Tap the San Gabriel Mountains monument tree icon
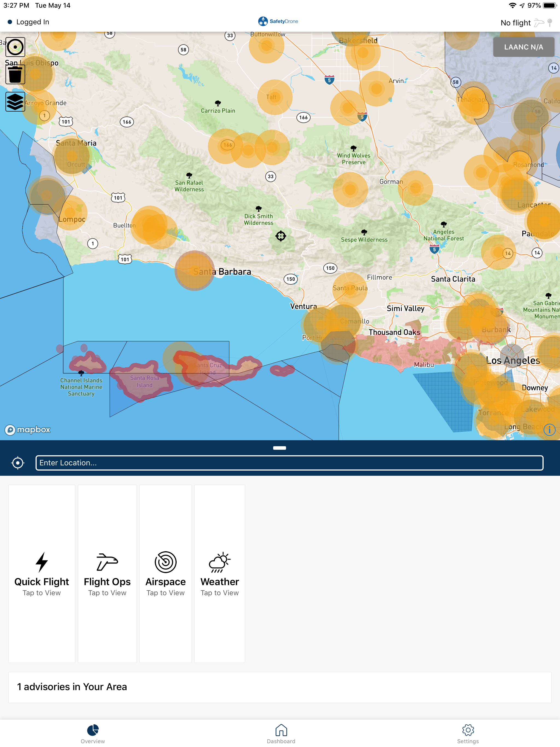This screenshot has height=747, width=560. pos(548,296)
